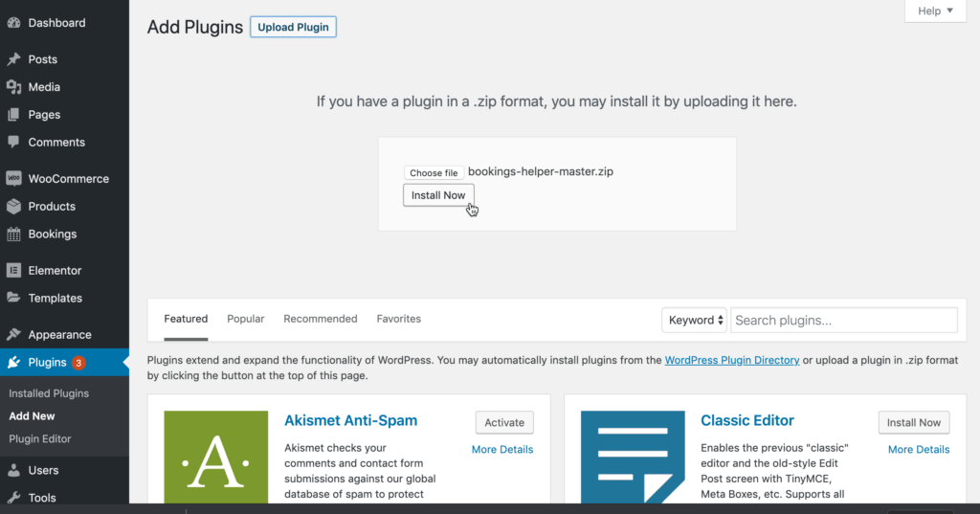
Task: Click the Media icon in the sidebar
Action: click(13, 87)
